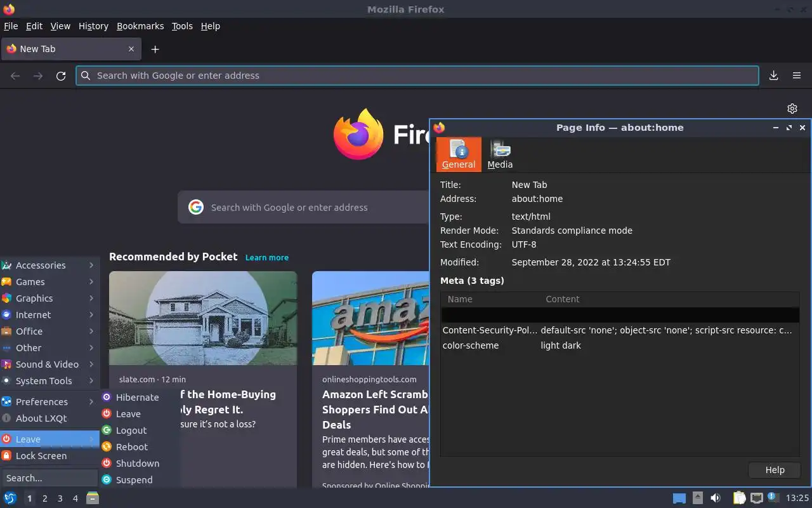Open the Help menu in menu bar
Screen dimensions: 812x508
coord(210,26)
